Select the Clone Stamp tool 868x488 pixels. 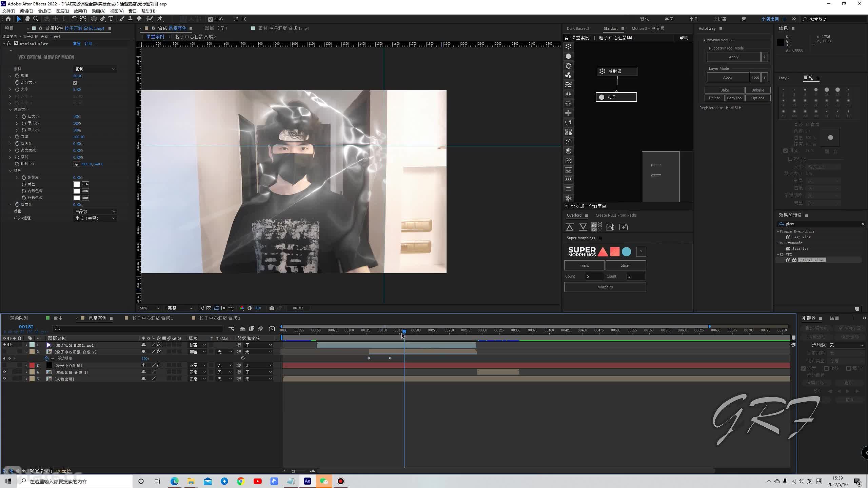[130, 19]
